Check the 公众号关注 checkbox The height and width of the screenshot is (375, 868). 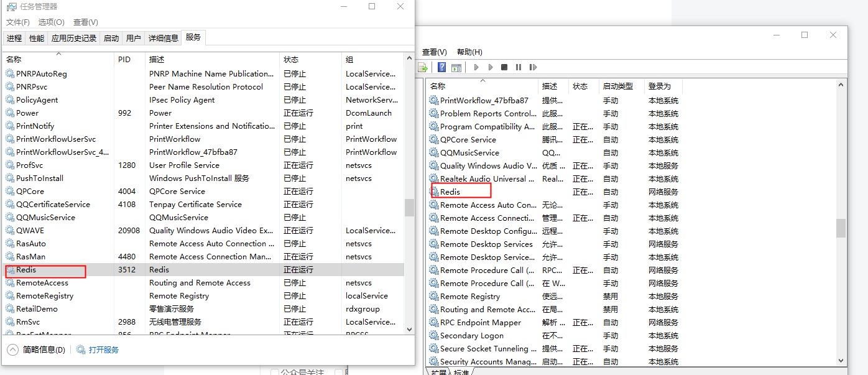click(274, 371)
